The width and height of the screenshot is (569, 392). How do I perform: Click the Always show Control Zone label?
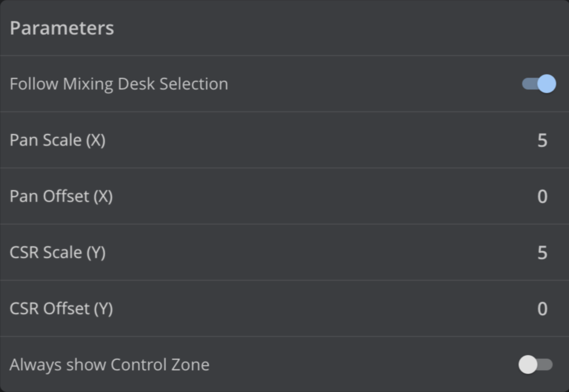109,365
